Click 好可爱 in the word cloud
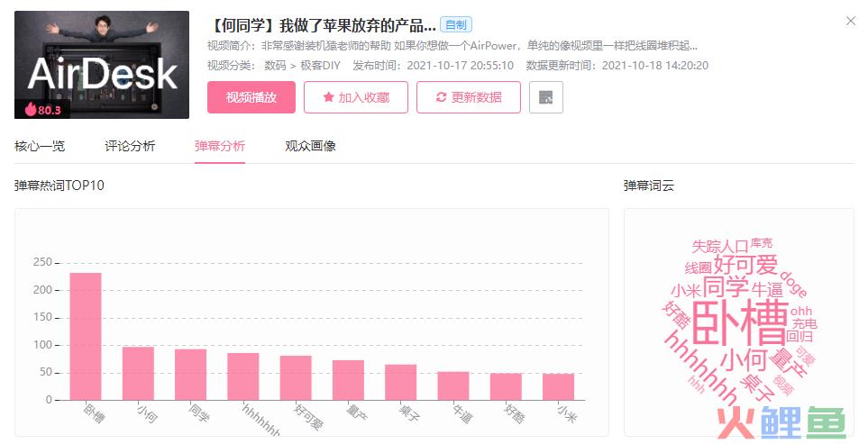This screenshot has width=868, height=444. tap(745, 265)
